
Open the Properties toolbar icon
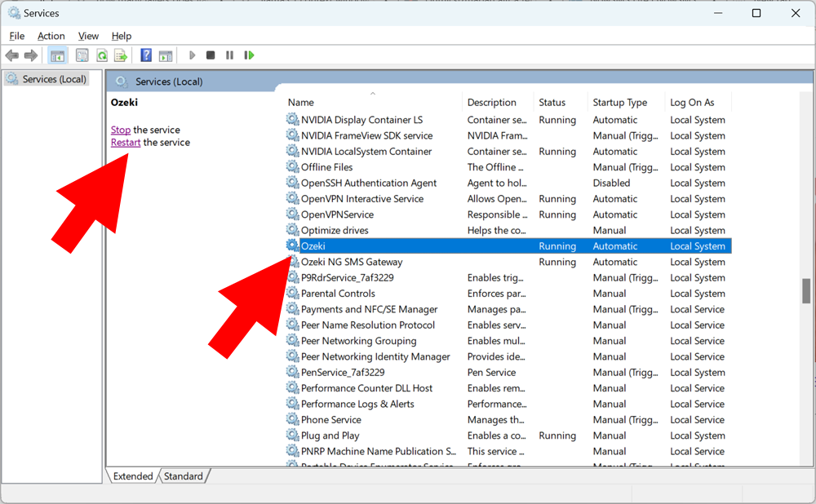82,55
